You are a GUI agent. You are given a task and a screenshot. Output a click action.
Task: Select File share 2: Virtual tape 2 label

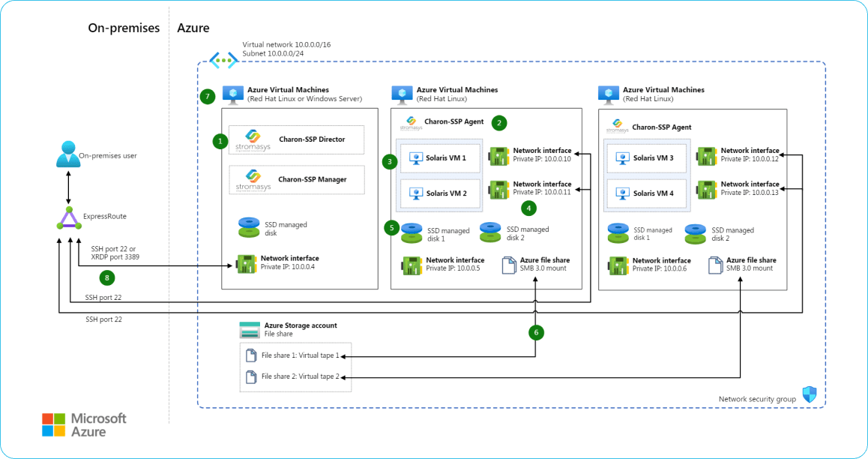[300, 376]
